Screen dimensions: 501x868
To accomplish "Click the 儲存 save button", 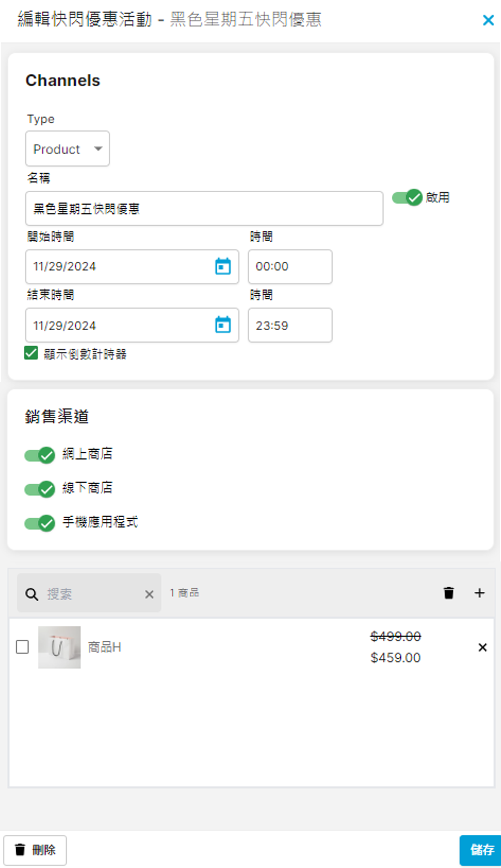I will pos(481,850).
